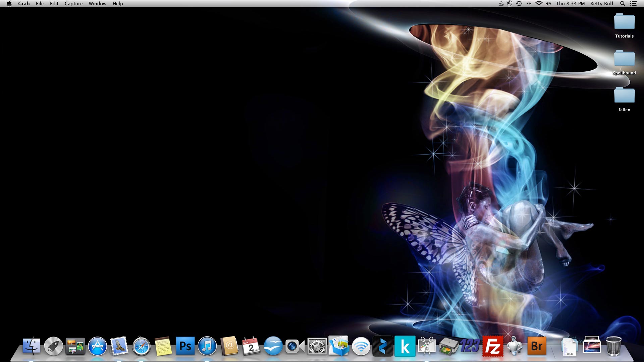Open Mission Control in the Dock
Screen dimensions: 644x362
click(75, 346)
